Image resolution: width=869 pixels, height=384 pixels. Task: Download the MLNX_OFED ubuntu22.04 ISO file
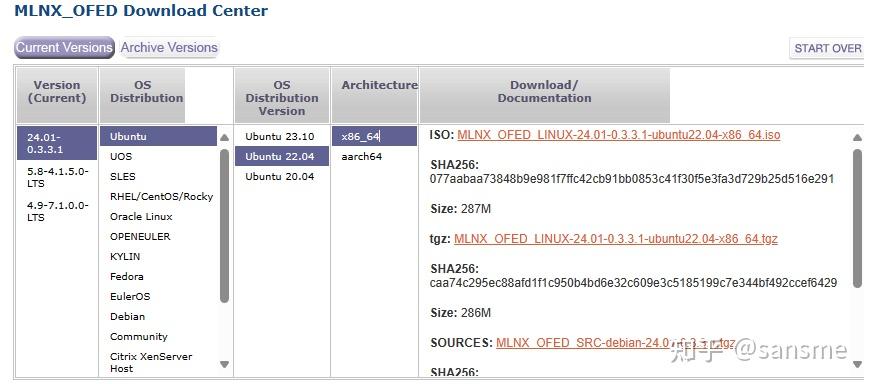click(618, 135)
